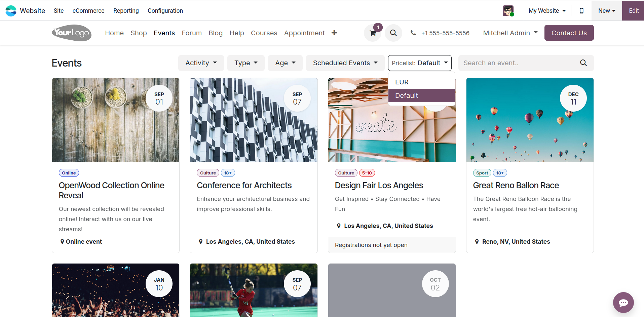Open the shopping cart icon
The image size is (644, 317).
[373, 33]
